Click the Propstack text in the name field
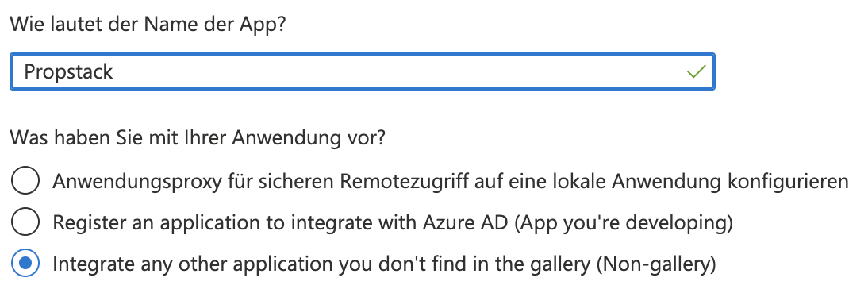The width and height of the screenshot is (868, 289). point(68,72)
